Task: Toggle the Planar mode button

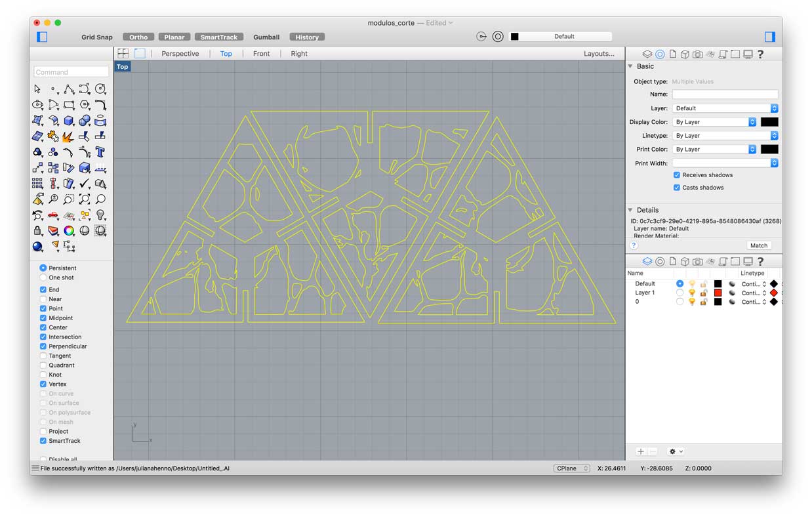Action: tap(174, 37)
